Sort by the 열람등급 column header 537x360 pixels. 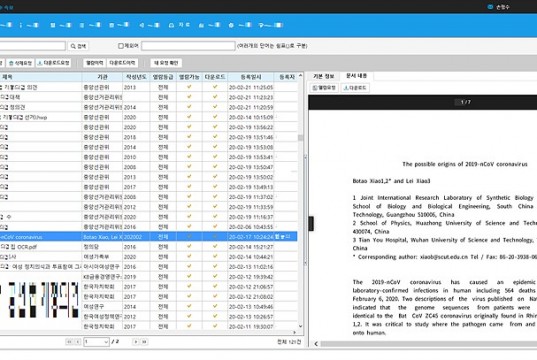[x=163, y=77]
